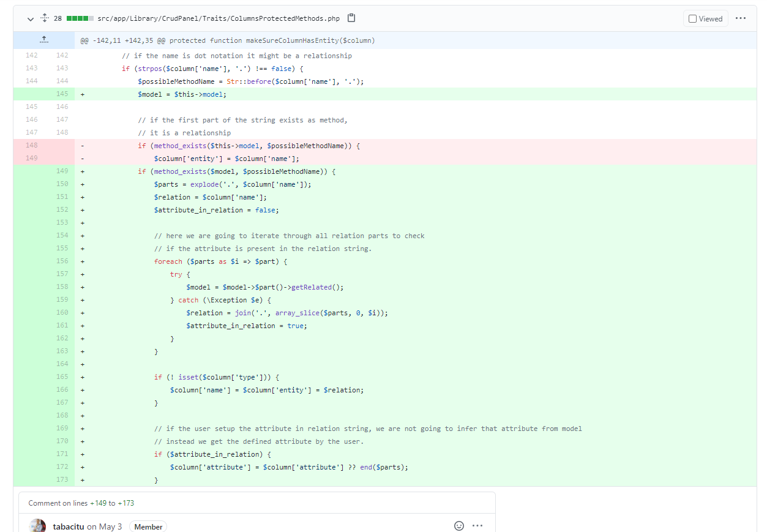Click the file drag handle crosshair icon
The image size is (767, 532).
tap(43, 18)
